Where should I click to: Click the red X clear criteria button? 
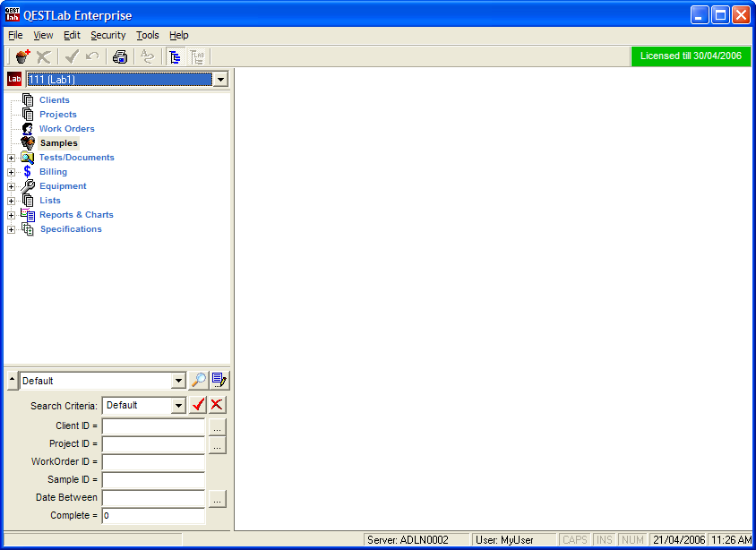[217, 406]
